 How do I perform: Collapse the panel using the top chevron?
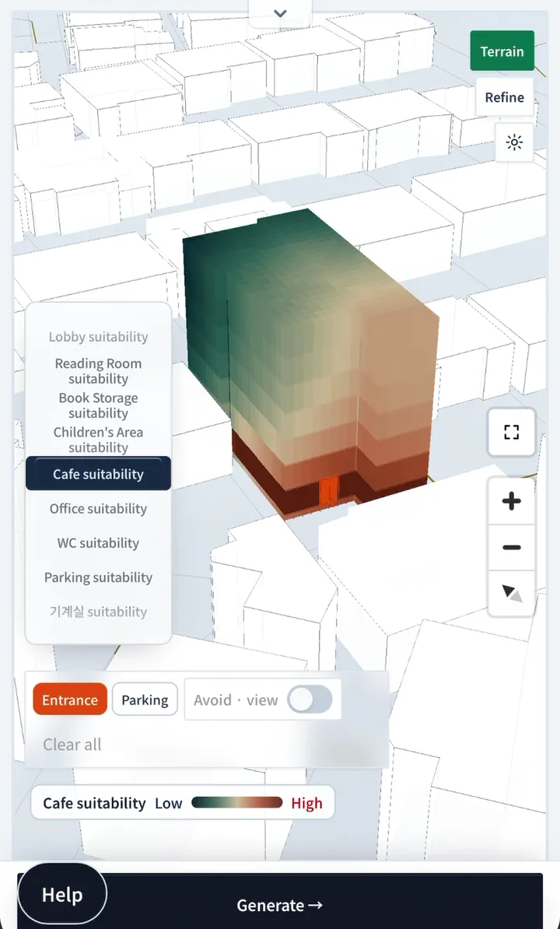pyautogui.click(x=280, y=13)
